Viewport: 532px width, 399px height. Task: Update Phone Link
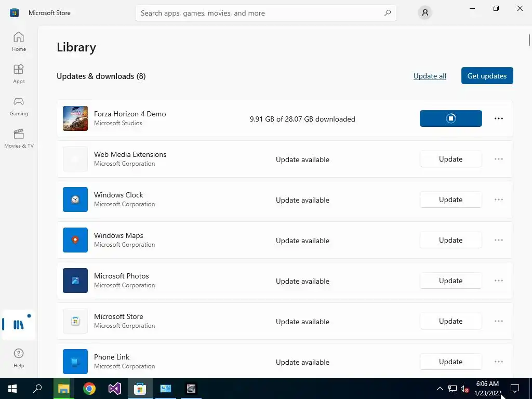[450, 362]
